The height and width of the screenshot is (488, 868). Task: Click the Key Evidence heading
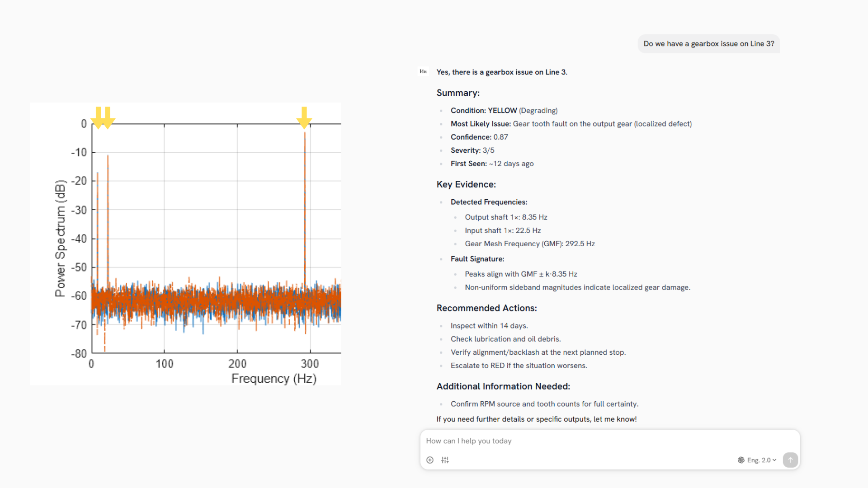click(x=466, y=184)
